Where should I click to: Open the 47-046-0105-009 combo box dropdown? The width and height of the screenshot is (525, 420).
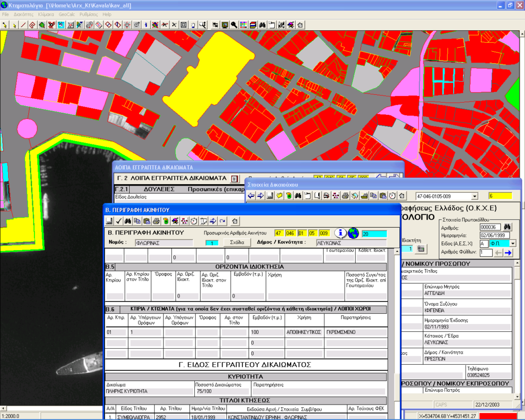coord(475,195)
